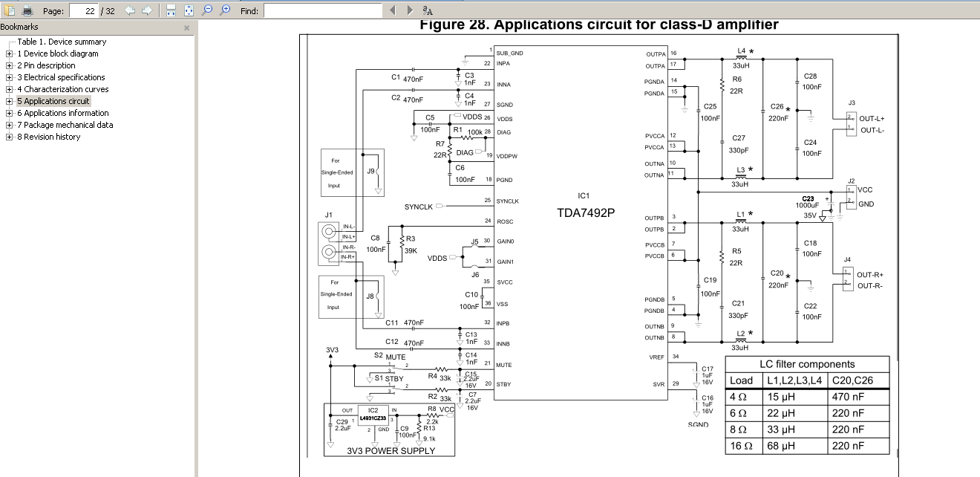The width and height of the screenshot is (980, 477).
Task: Expand the Applications circuit bookmark
Action: point(9,101)
